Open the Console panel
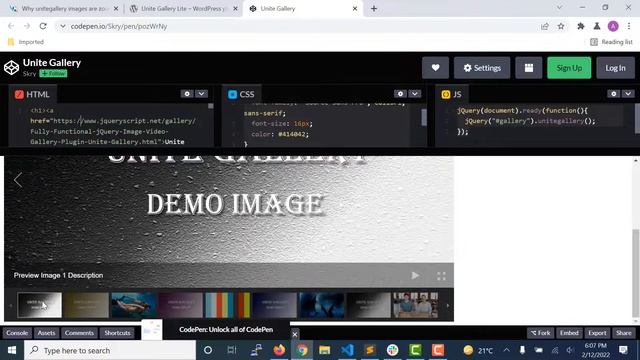 point(17,333)
